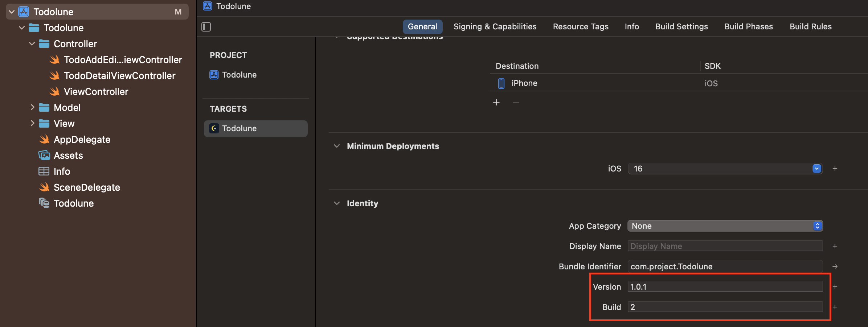868x327 pixels.
Task: Click the plus icon next to Build field
Action: click(835, 307)
